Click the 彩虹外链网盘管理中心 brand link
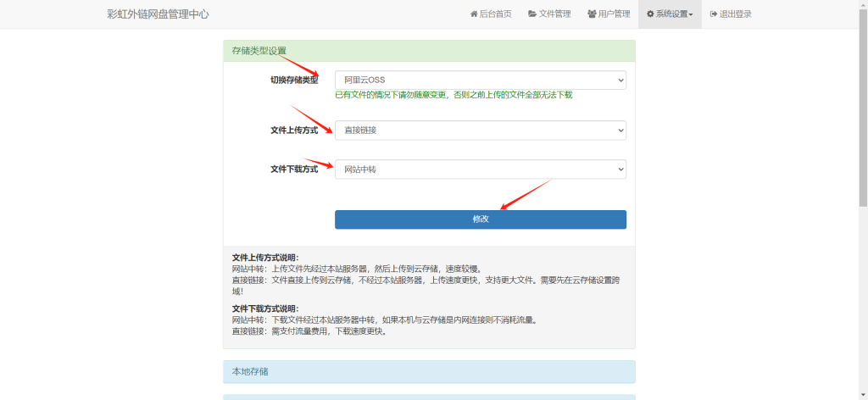The image size is (868, 400). [x=158, y=14]
